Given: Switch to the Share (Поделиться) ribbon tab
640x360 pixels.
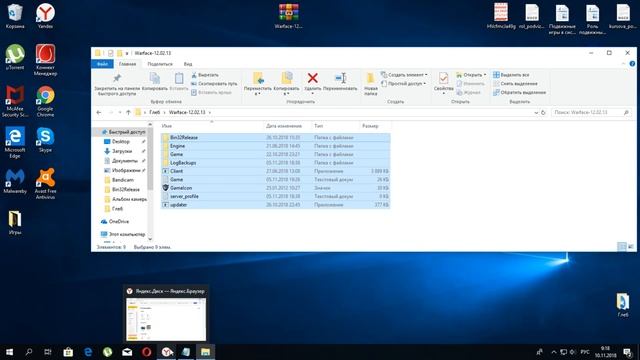Looking at the screenshot, I should (160, 64).
